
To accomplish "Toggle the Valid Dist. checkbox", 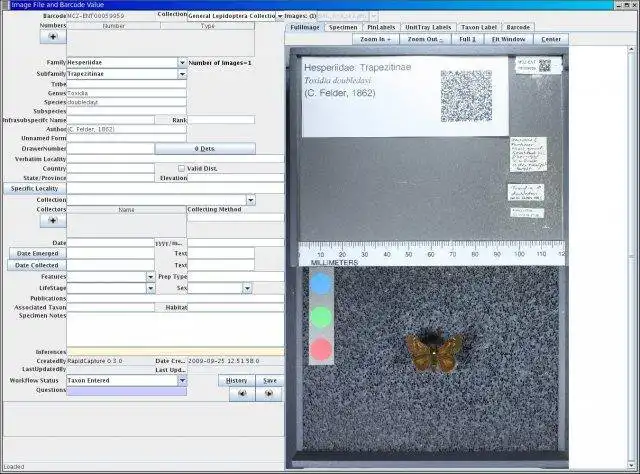I will 181,168.
